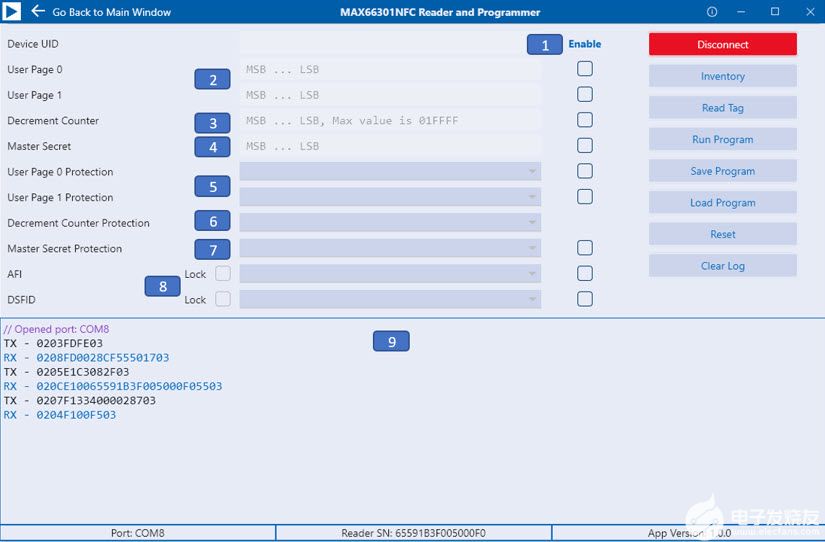Image resolution: width=825 pixels, height=542 pixels.
Task: Focus the User Page 1 input field
Action: pyautogui.click(x=390, y=95)
